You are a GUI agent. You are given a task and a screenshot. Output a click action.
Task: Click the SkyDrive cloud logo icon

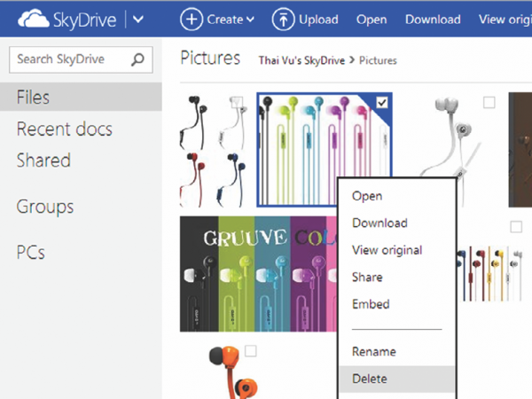(x=34, y=19)
